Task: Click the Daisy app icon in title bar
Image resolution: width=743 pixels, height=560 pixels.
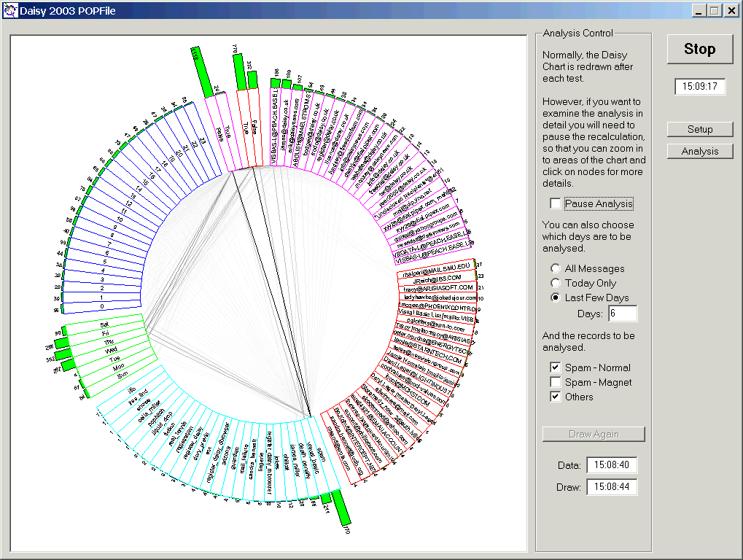Action: pyautogui.click(x=9, y=11)
